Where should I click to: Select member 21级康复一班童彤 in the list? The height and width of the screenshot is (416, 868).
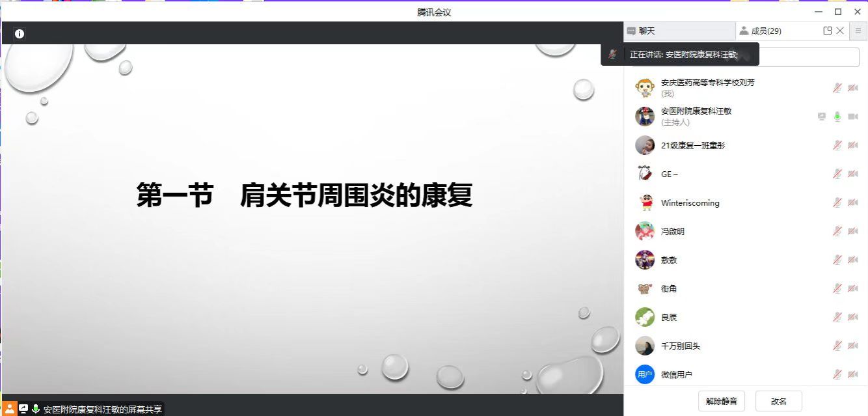coord(692,145)
